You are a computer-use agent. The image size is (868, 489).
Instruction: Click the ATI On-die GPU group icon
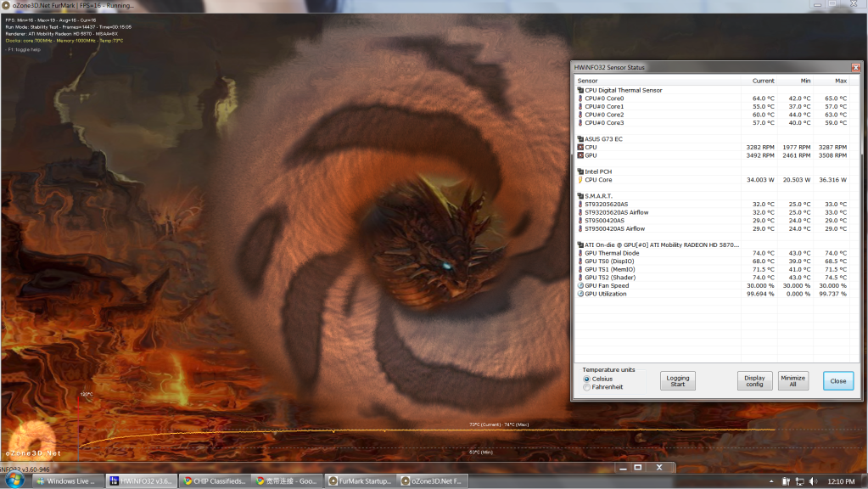coord(580,244)
